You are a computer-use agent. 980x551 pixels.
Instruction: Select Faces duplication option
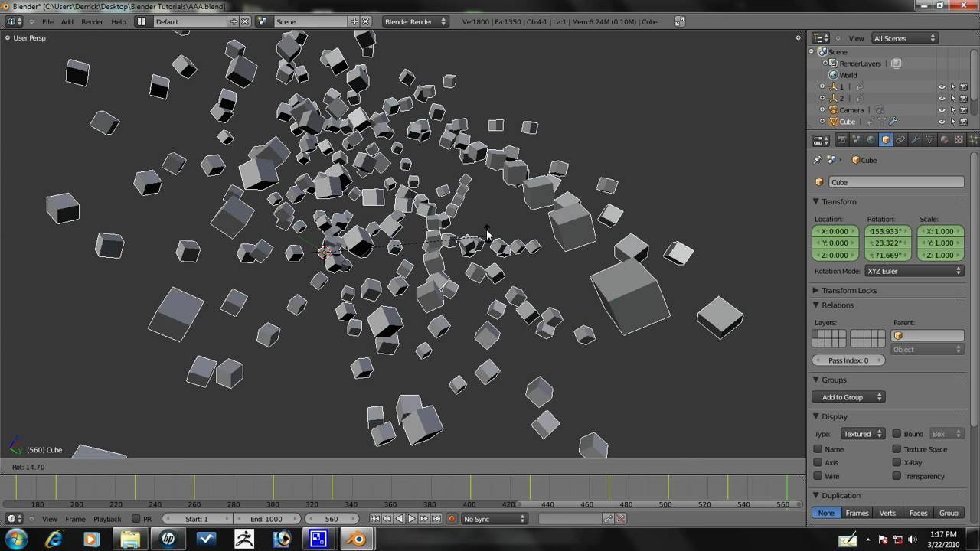(918, 513)
